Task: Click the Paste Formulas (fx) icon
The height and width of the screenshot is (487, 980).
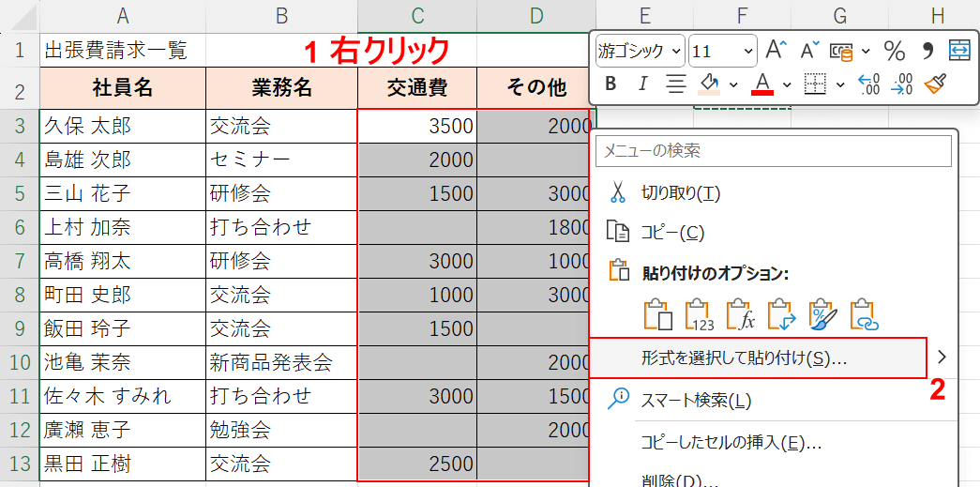Action: pyautogui.click(x=741, y=314)
